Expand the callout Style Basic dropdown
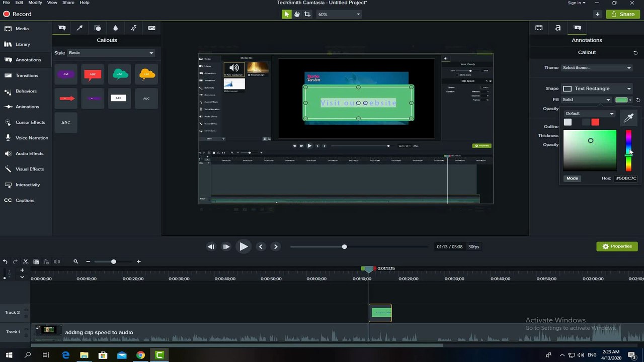644x362 pixels. 111,53
